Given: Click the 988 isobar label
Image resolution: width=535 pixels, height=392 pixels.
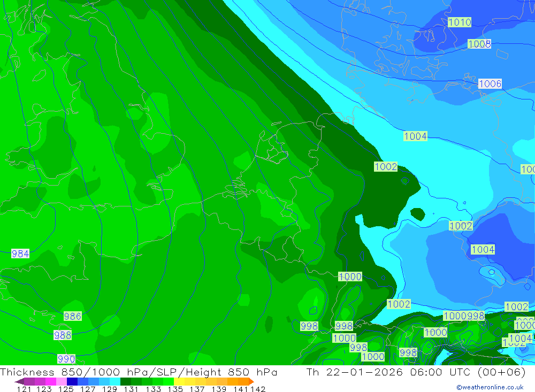Looking at the screenshot, I should 63,335.
